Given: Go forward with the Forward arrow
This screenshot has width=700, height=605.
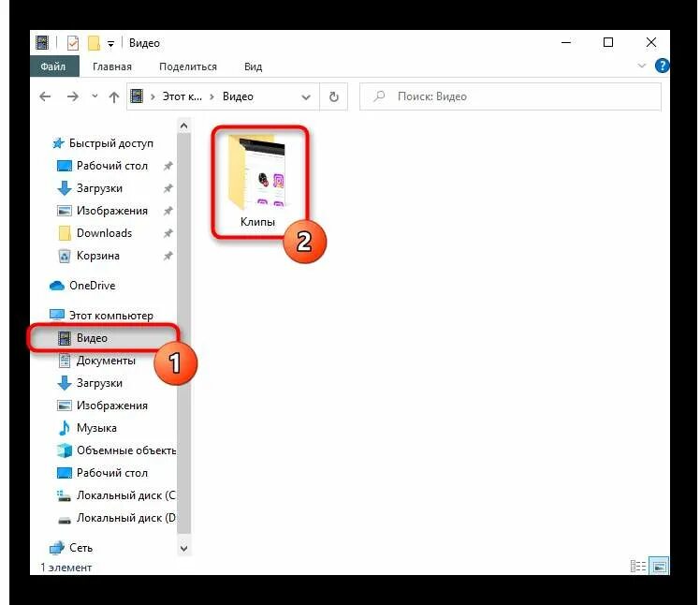Looking at the screenshot, I should click(x=72, y=96).
